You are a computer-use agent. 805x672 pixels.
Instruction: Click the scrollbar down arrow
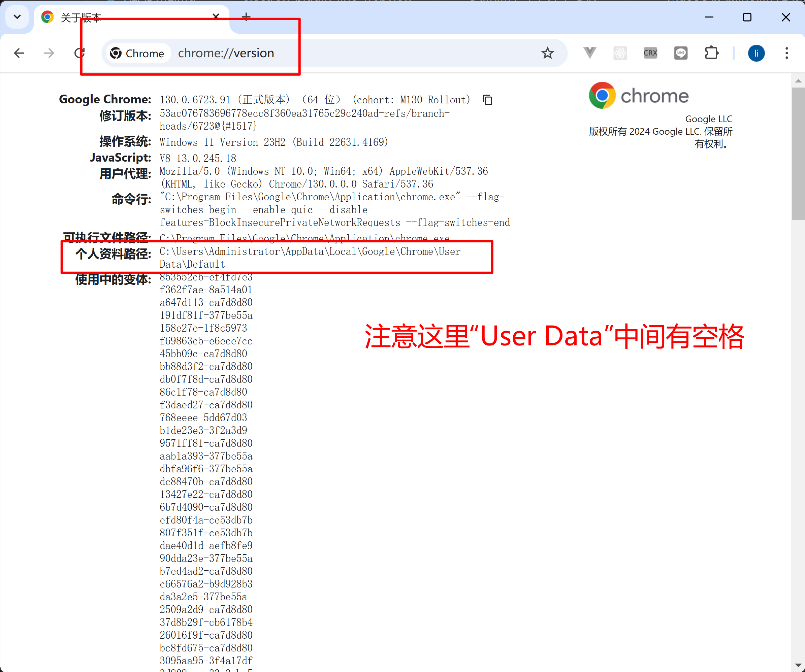coord(798,665)
